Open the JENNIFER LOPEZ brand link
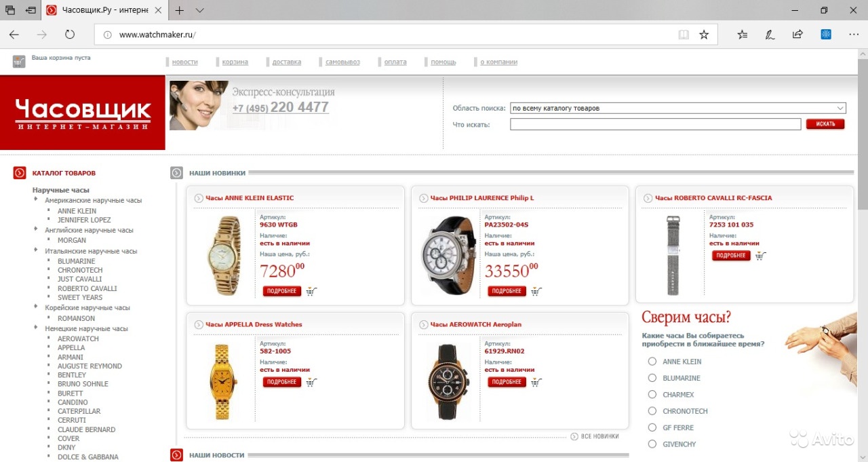The image size is (868, 462). pyautogui.click(x=84, y=220)
